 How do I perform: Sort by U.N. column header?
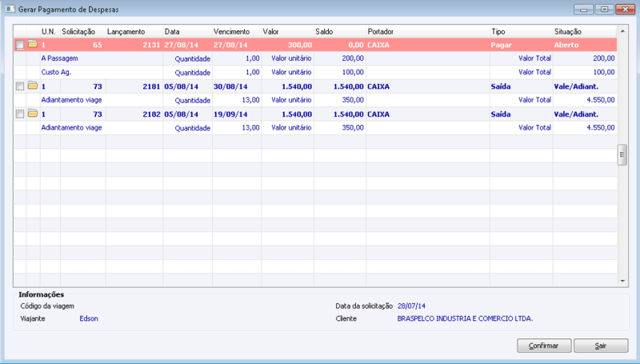50,31
